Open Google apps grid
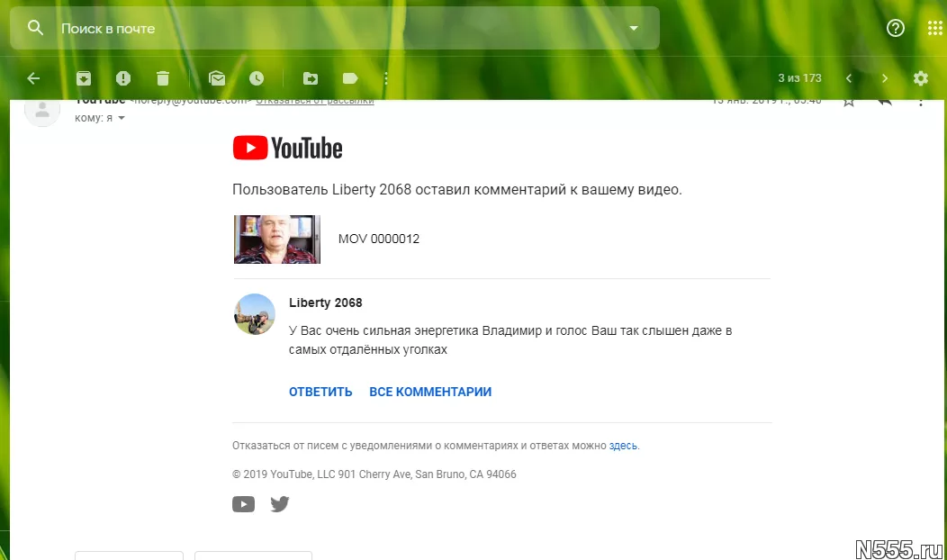The height and width of the screenshot is (560, 947). (934, 28)
